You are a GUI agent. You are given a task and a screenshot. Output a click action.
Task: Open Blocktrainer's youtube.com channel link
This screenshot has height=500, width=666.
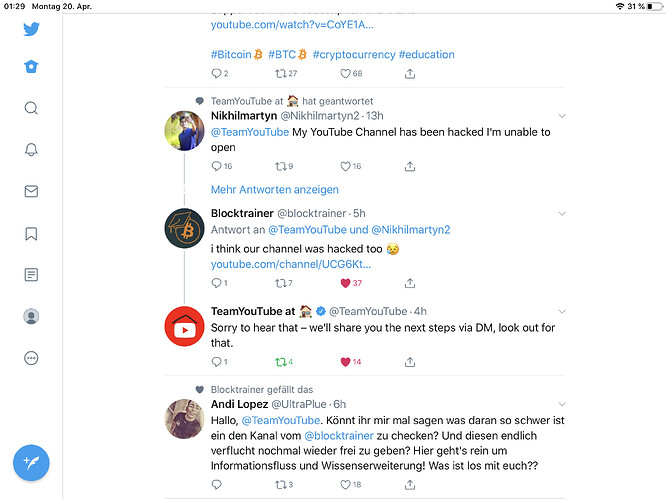[290, 264]
